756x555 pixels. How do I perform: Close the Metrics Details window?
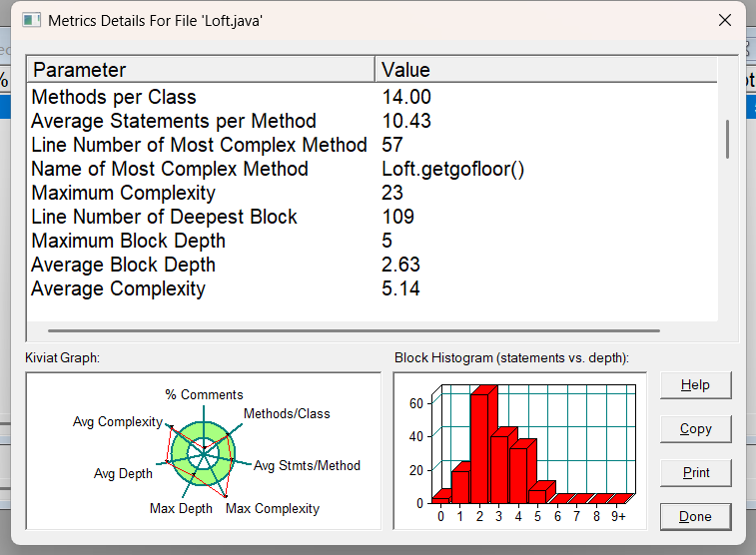[725, 20]
